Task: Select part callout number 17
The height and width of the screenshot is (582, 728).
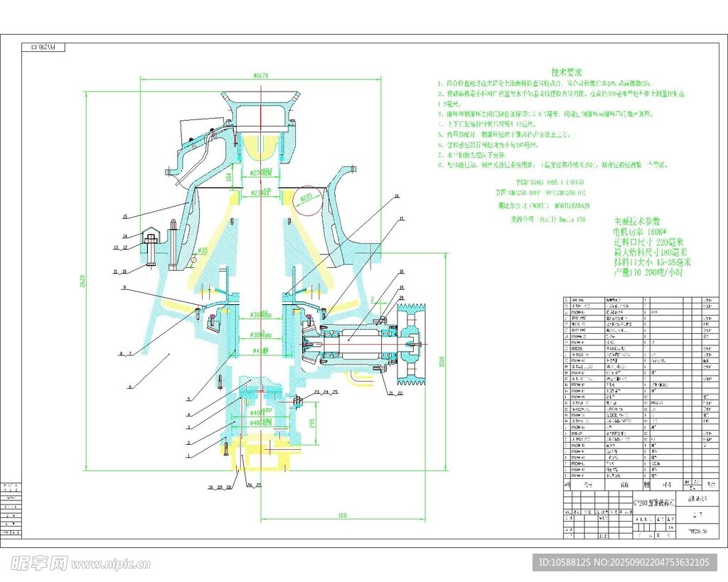Action: click(x=401, y=220)
